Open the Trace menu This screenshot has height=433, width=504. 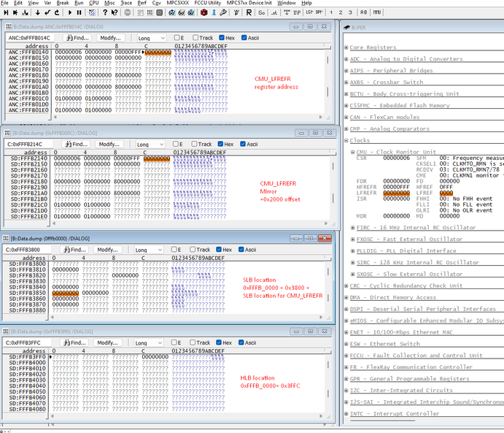(126, 3)
